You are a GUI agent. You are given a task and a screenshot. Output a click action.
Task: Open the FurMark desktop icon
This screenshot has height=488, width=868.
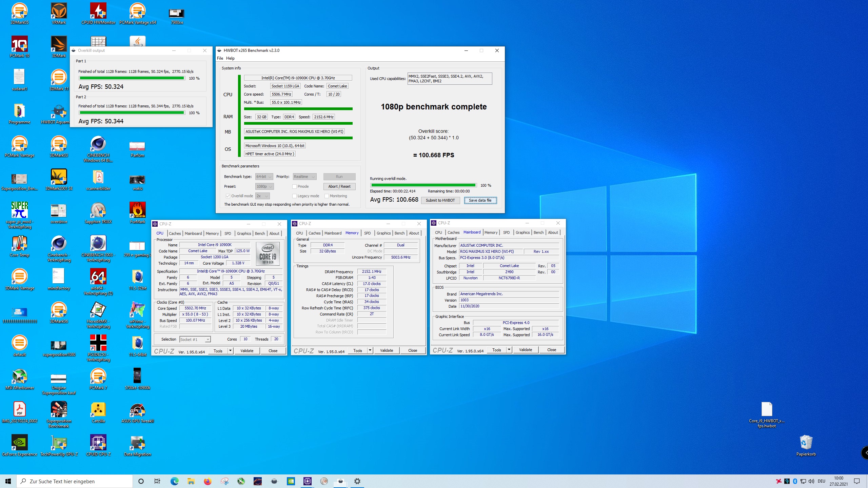point(138,213)
